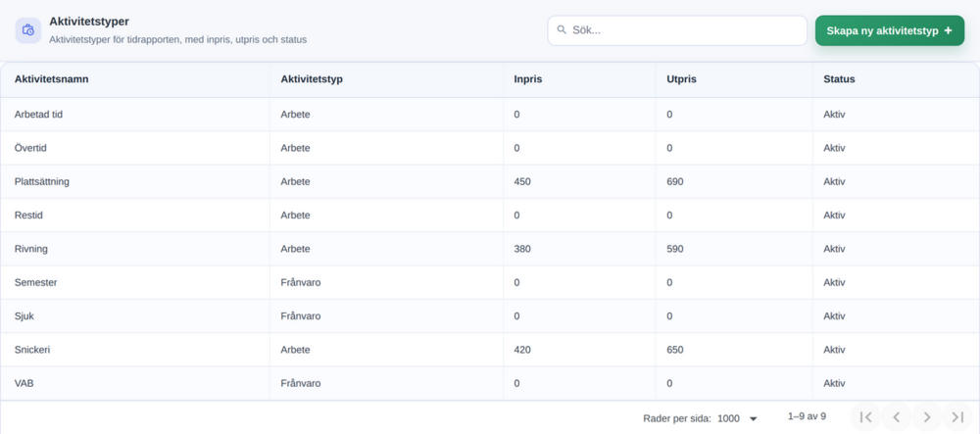Click the Aktivitetstyper briefcase icon
980x434 pixels.
coord(28,30)
